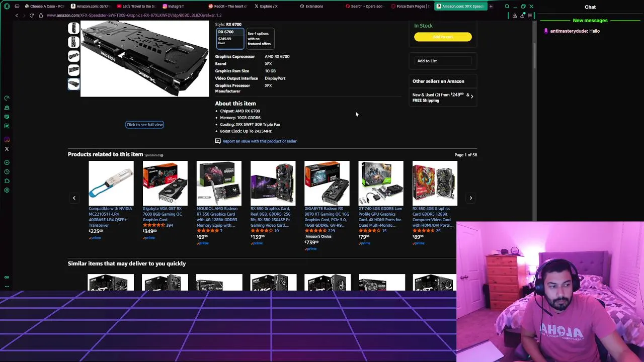
Task: Click 'Boost Clock: Up to 2425MHz' text
Action: [x=246, y=131]
